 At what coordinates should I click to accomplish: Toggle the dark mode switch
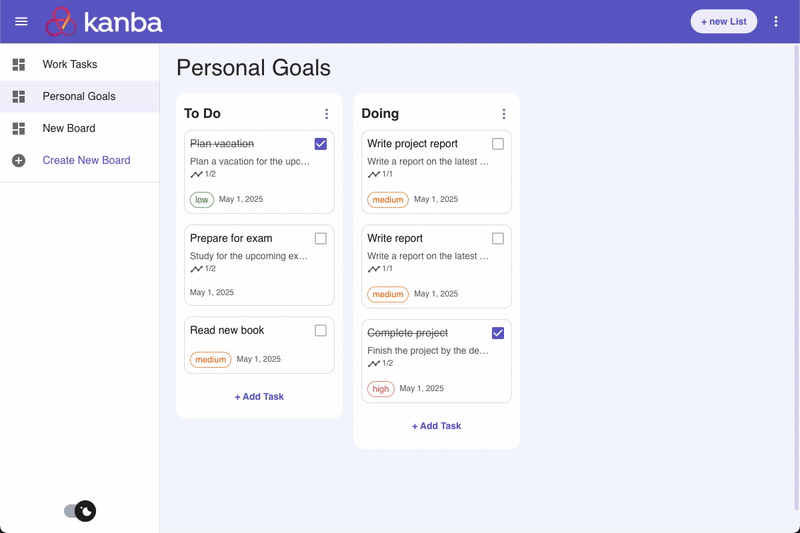pyautogui.click(x=80, y=511)
